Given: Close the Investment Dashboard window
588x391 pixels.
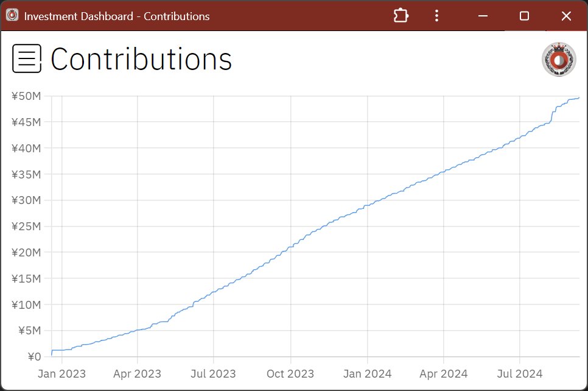Looking at the screenshot, I should click(566, 16).
